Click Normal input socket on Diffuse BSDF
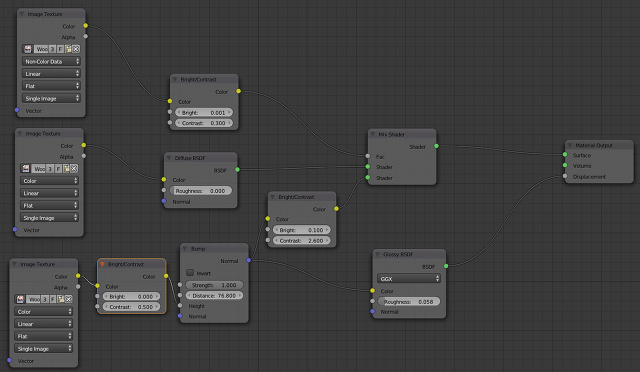Viewport: 640px width, 372px height. pos(164,201)
